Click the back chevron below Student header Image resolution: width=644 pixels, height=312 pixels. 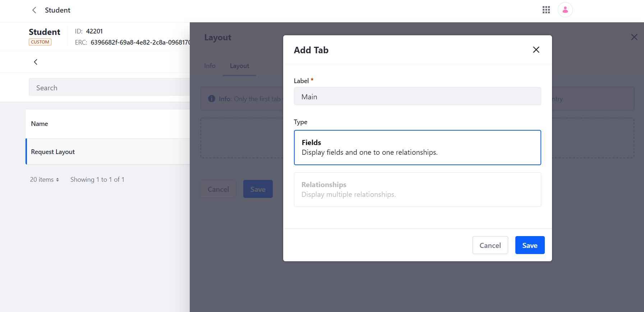pyautogui.click(x=36, y=62)
